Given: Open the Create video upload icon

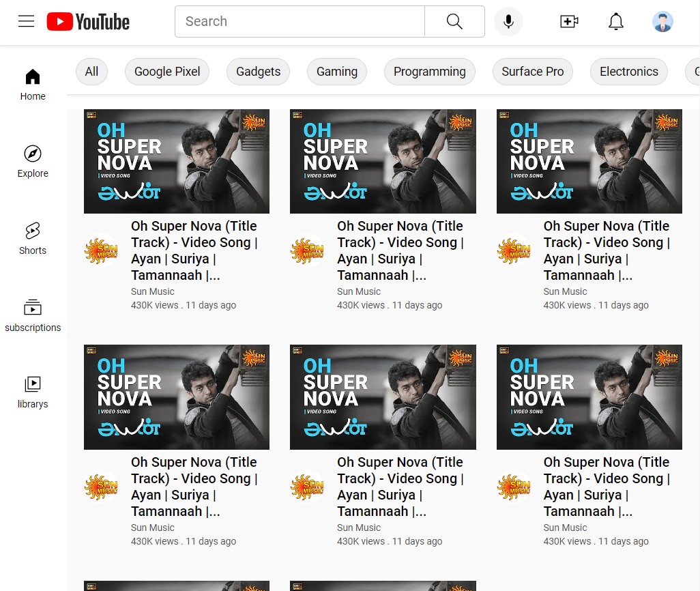Looking at the screenshot, I should pos(569,21).
